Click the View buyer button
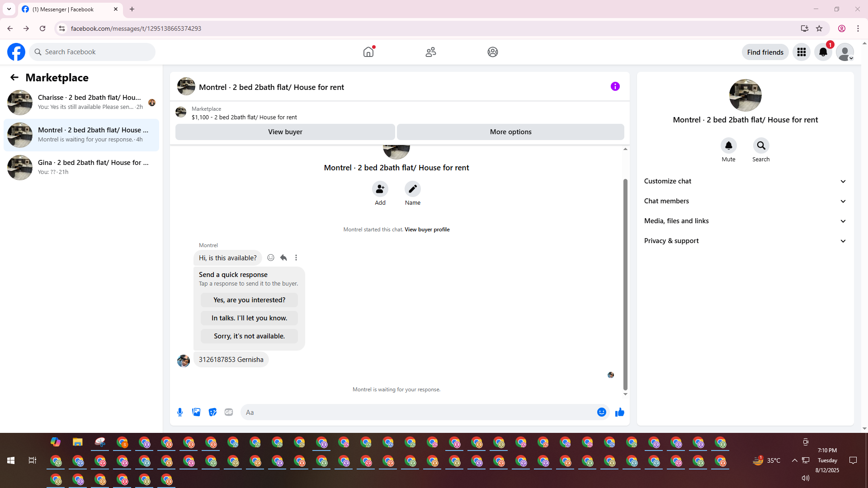This screenshot has height=488, width=868. (285, 132)
